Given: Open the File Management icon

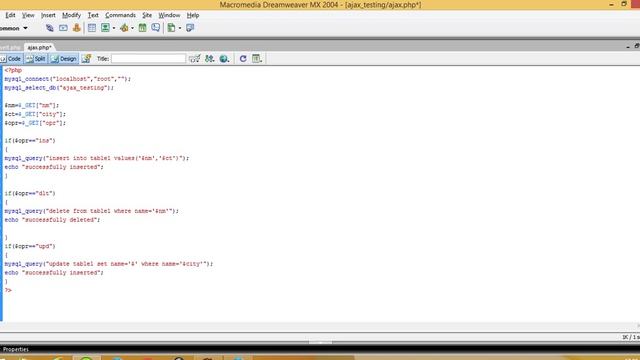Looking at the screenshot, I should [x=210, y=59].
